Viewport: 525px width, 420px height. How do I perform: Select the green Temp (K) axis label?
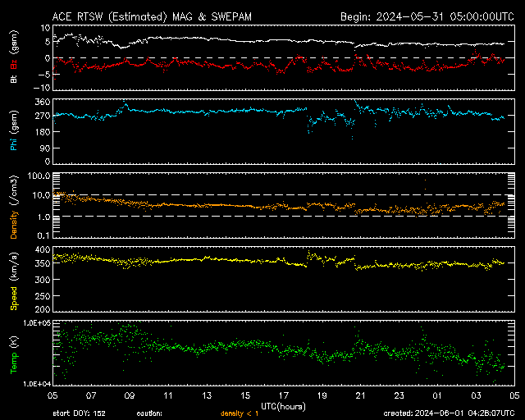13,353
